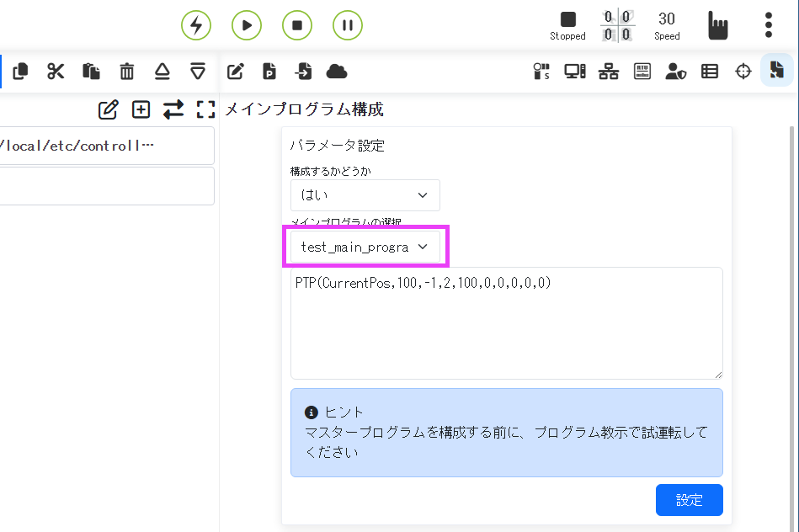
Task: Click the 構成するかどうか label
Action: point(330,171)
